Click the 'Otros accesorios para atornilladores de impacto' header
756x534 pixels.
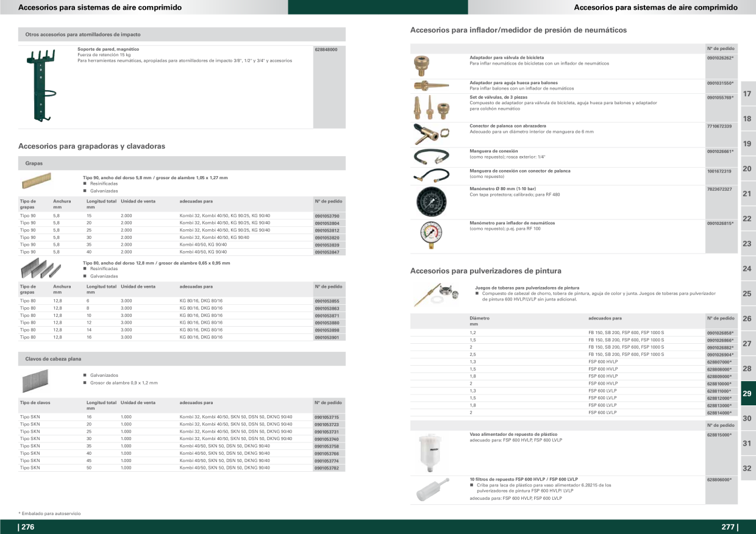[x=182, y=35]
